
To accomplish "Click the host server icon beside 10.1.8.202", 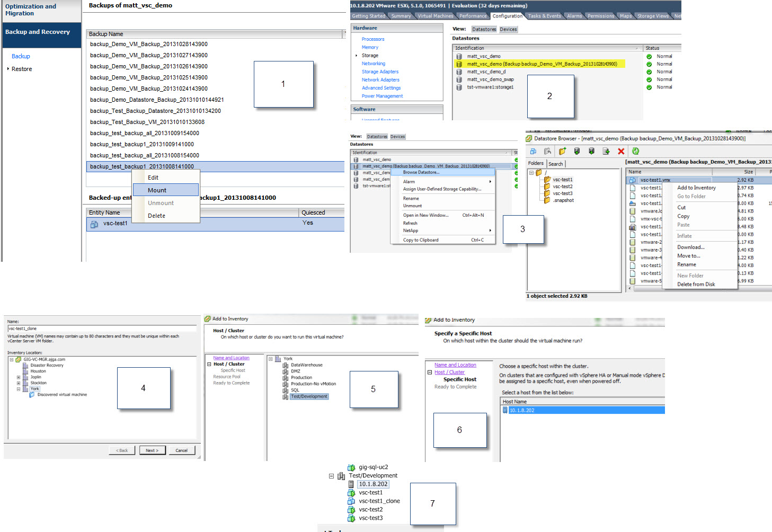I will (351, 484).
